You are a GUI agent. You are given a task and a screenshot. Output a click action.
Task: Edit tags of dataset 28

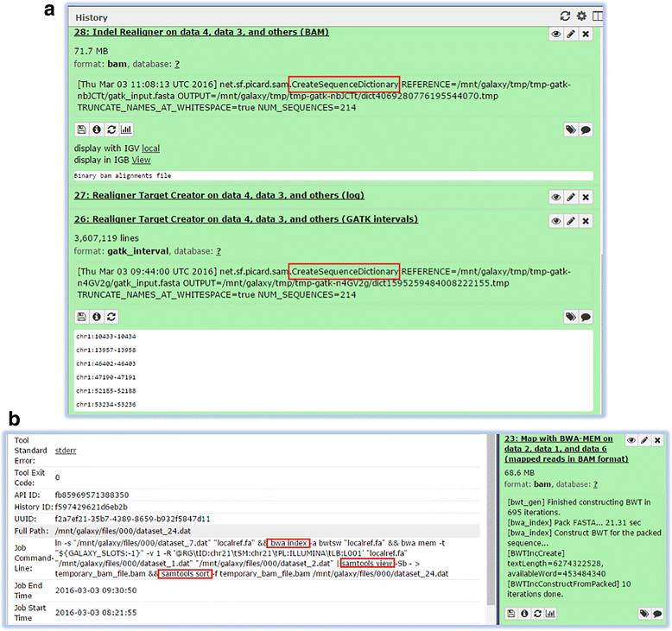coord(570,129)
